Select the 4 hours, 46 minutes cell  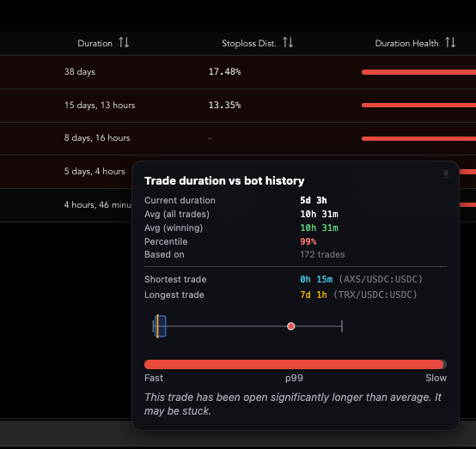(x=98, y=205)
